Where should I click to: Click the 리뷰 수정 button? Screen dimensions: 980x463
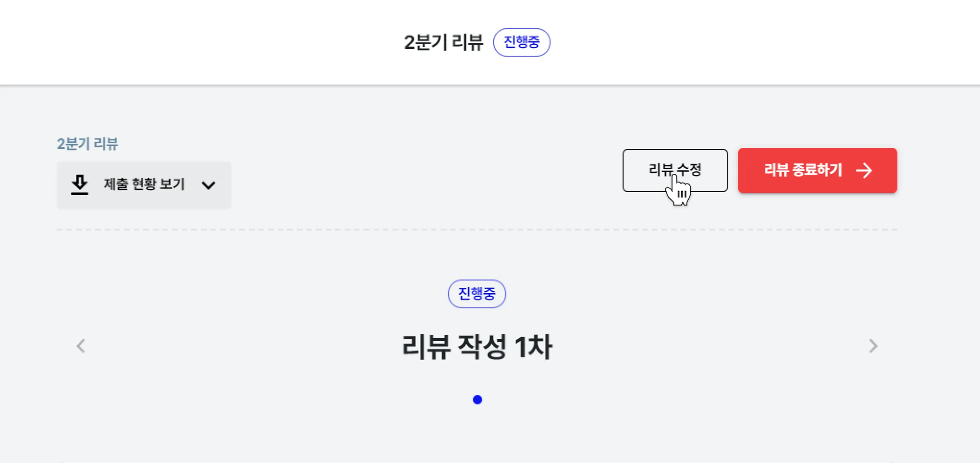coord(675,171)
